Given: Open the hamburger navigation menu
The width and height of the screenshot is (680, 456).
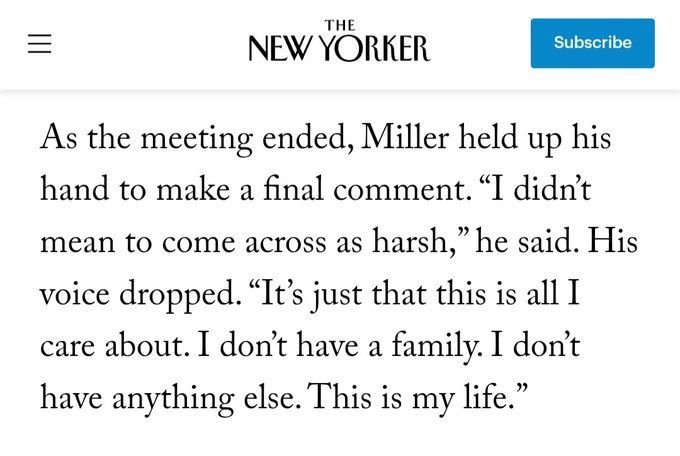Looking at the screenshot, I should (x=39, y=45).
